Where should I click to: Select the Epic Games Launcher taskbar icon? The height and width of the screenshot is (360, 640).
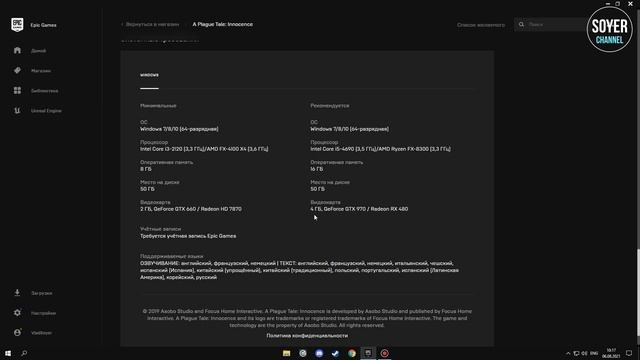[368, 353]
